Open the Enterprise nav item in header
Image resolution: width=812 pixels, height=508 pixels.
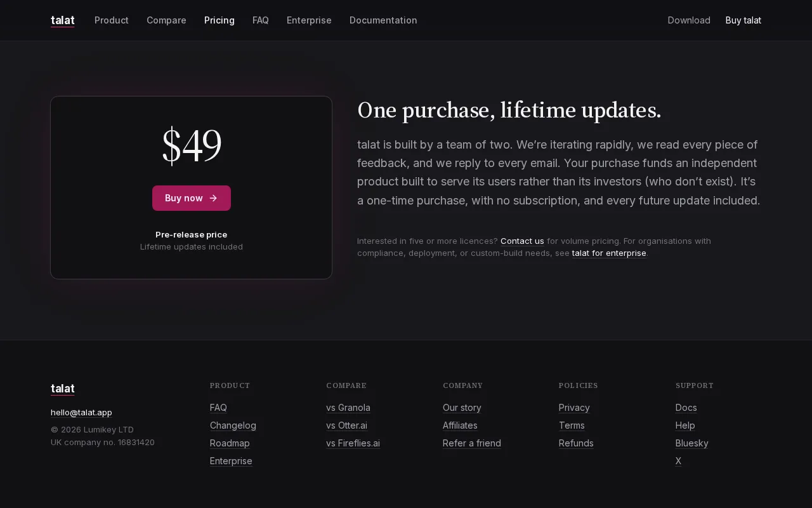[309, 20]
